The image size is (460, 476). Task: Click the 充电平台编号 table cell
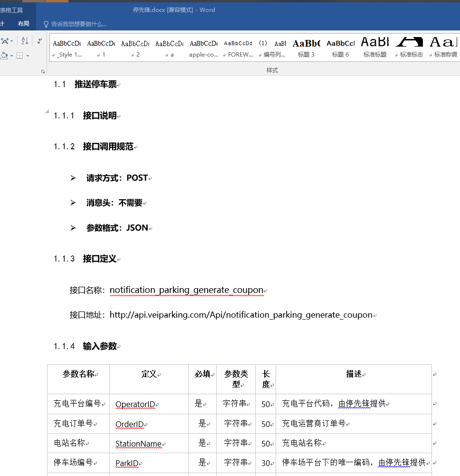tap(77, 404)
